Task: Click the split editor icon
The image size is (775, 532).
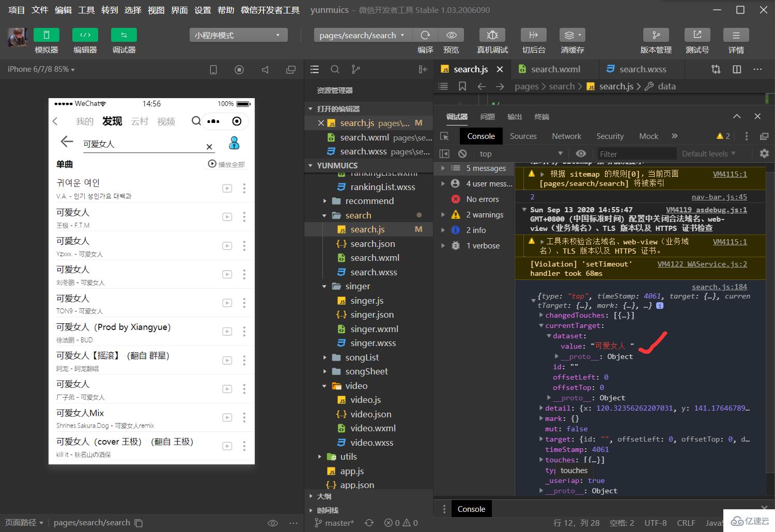Action: [x=737, y=69]
